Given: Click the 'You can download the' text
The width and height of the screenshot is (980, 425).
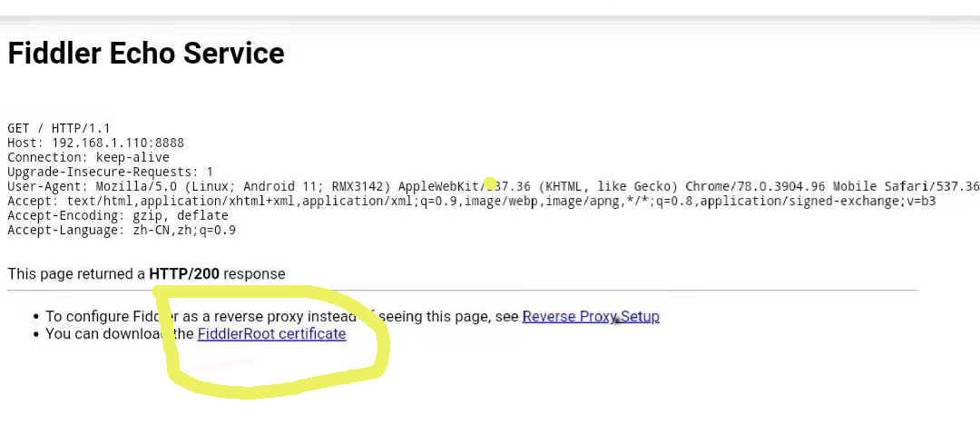Looking at the screenshot, I should [x=120, y=333].
